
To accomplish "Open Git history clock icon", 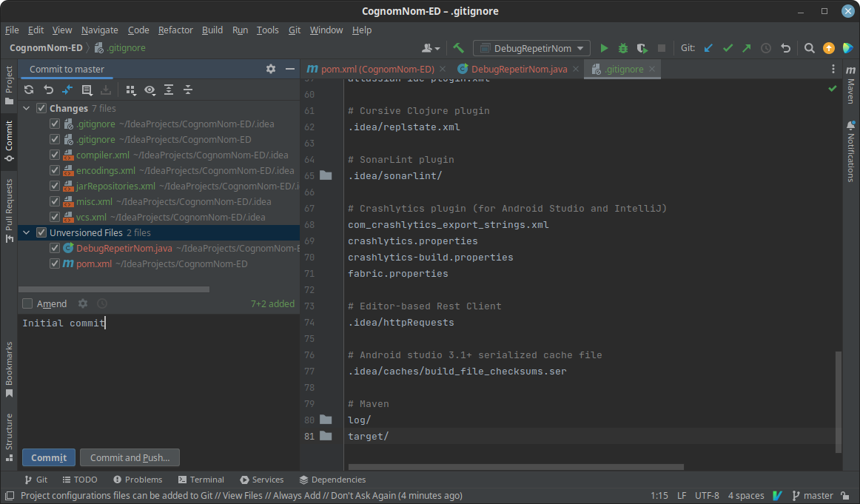I will click(x=766, y=48).
